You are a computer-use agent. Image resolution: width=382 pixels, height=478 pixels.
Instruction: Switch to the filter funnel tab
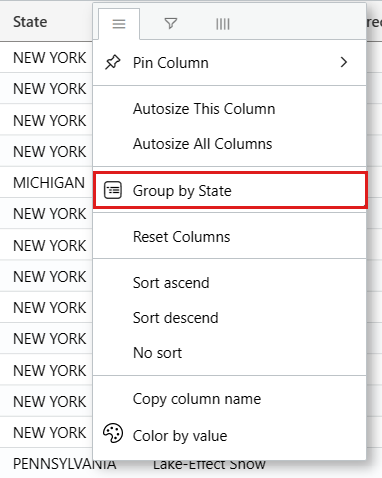(171, 24)
